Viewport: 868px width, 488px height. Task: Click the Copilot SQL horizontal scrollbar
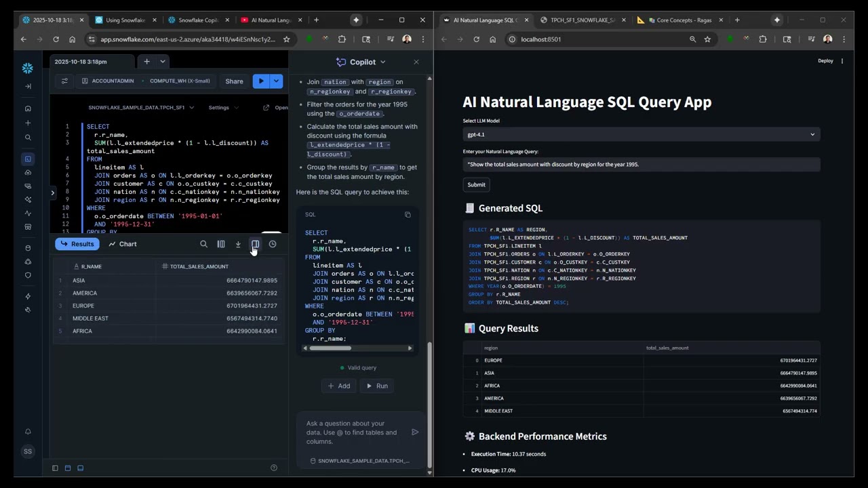(x=330, y=348)
